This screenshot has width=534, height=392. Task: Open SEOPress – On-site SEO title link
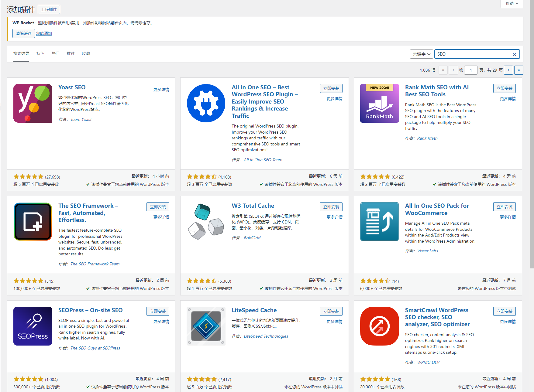(x=90, y=310)
